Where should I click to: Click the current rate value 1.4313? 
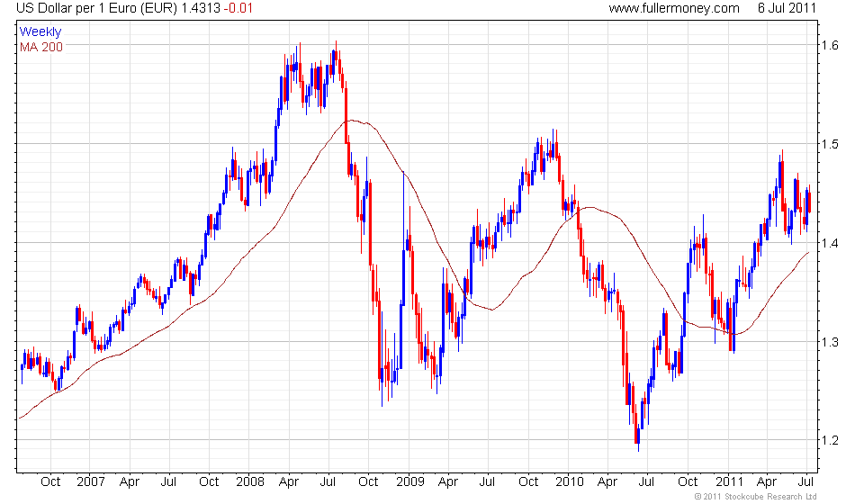(x=201, y=8)
